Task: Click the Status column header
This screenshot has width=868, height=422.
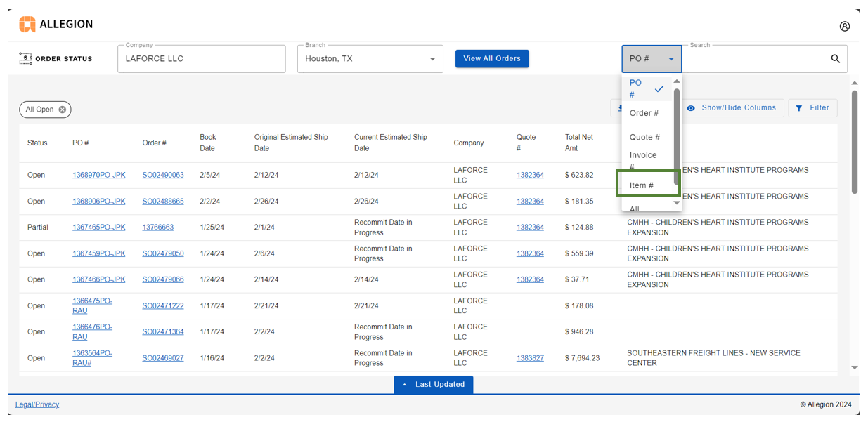Action: (37, 143)
